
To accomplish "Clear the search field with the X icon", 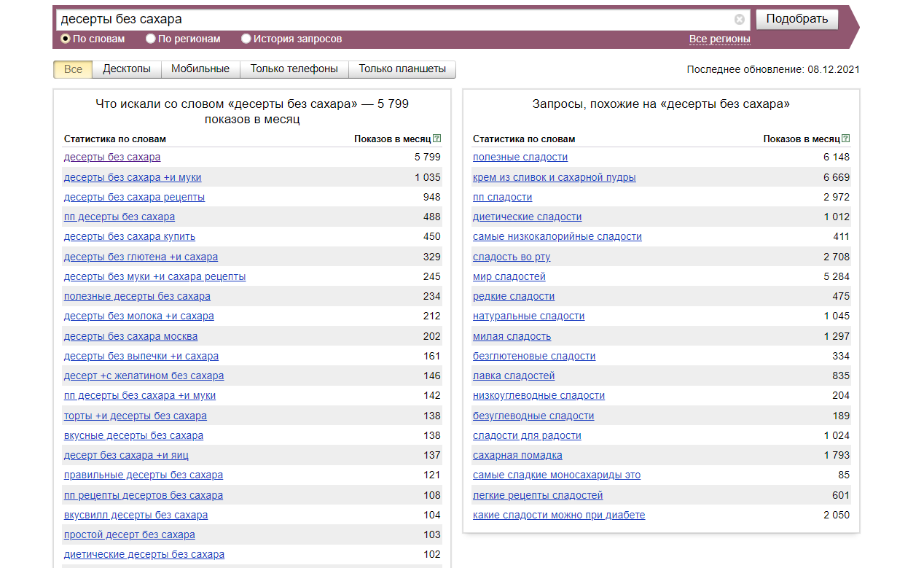I will (740, 20).
